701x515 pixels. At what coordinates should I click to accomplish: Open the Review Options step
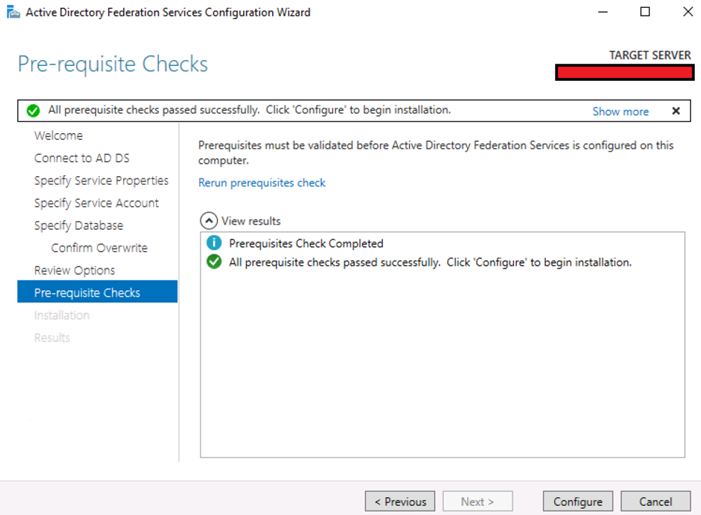[74, 270]
